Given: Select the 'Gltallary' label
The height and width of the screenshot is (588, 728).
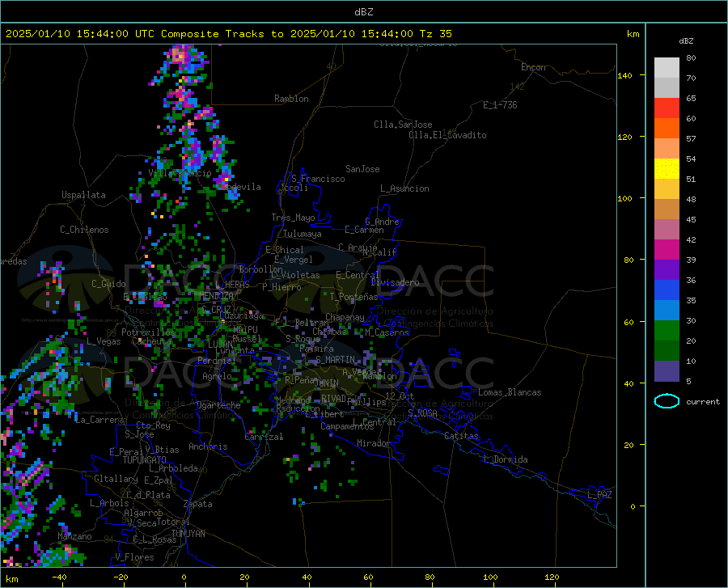Looking at the screenshot, I should pyautogui.click(x=116, y=479).
